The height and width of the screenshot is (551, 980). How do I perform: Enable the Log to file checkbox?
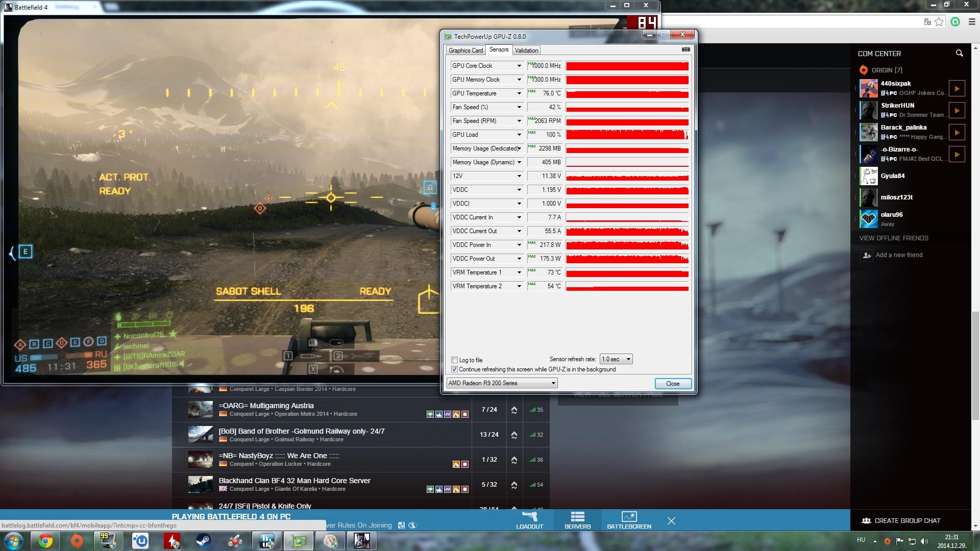(x=454, y=360)
